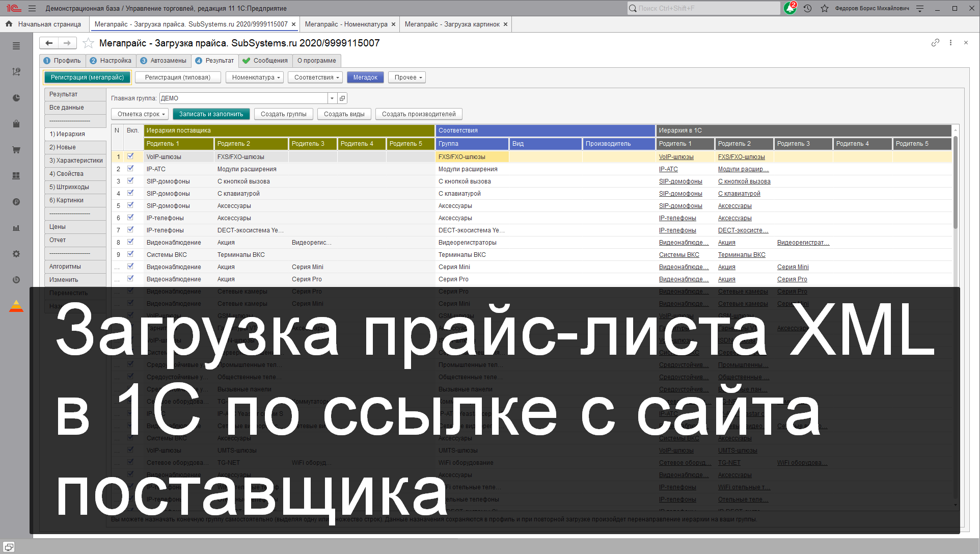Open the IP-АТС link in Иерархия в 1С

click(668, 169)
